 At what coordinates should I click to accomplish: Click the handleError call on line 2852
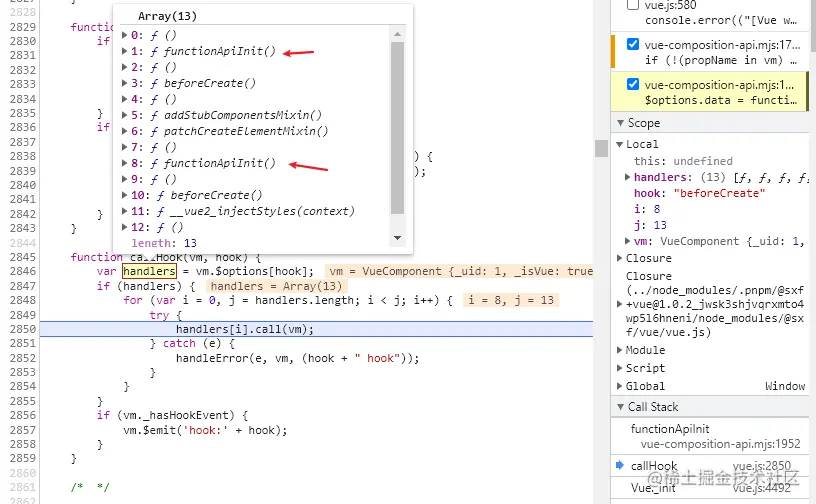(x=297, y=358)
